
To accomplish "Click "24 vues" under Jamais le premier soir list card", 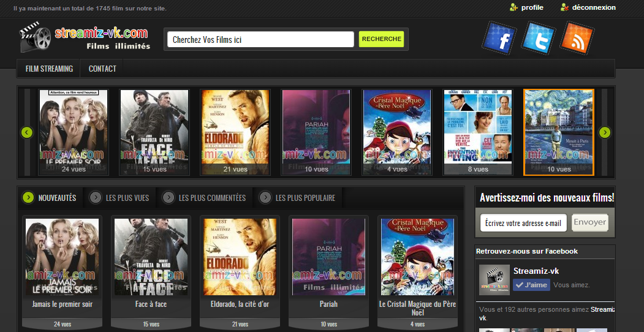I will click(x=62, y=324).
